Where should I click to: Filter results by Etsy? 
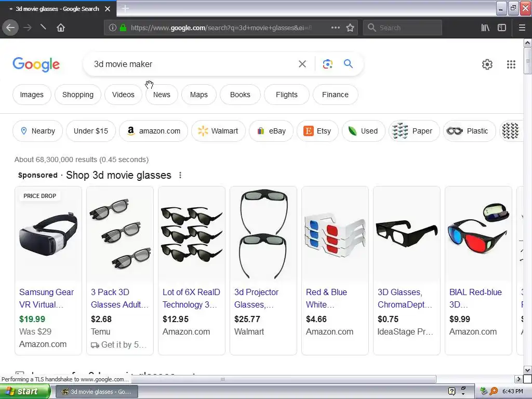pyautogui.click(x=317, y=131)
